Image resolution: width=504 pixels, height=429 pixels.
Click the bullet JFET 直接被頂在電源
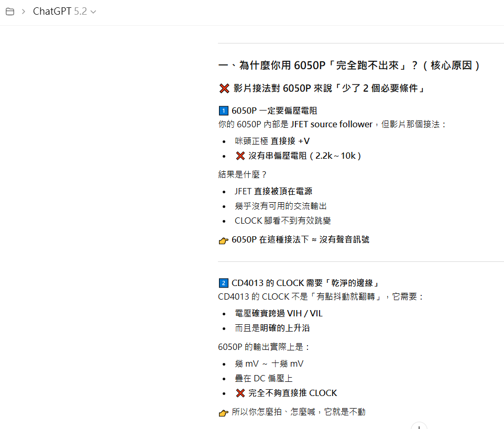[273, 191]
